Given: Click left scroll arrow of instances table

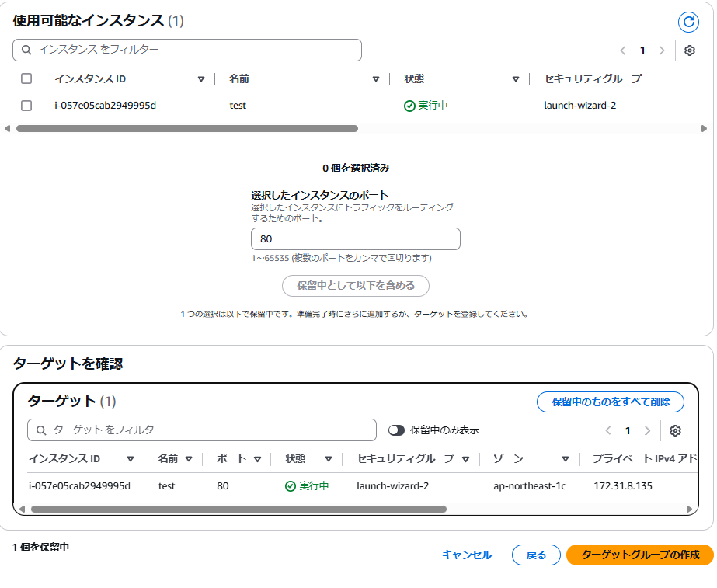Looking at the screenshot, I should pyautogui.click(x=7, y=128).
